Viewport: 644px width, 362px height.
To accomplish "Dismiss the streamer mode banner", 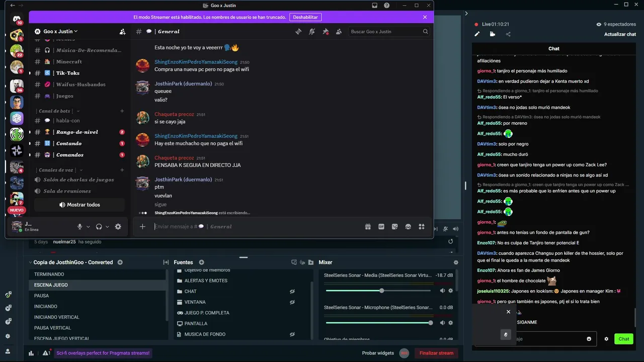I will (x=425, y=17).
